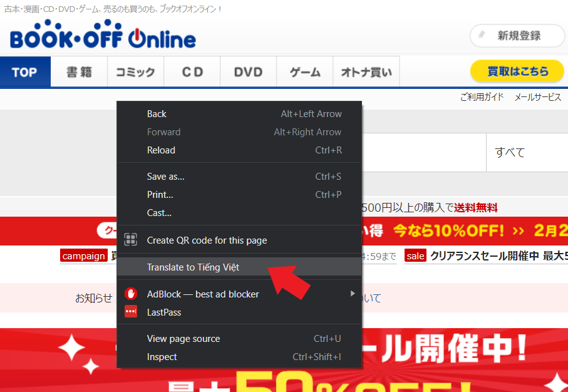Click the pencil icon on 新規登録 button
Viewport: 568px width, 392px height.
click(482, 36)
